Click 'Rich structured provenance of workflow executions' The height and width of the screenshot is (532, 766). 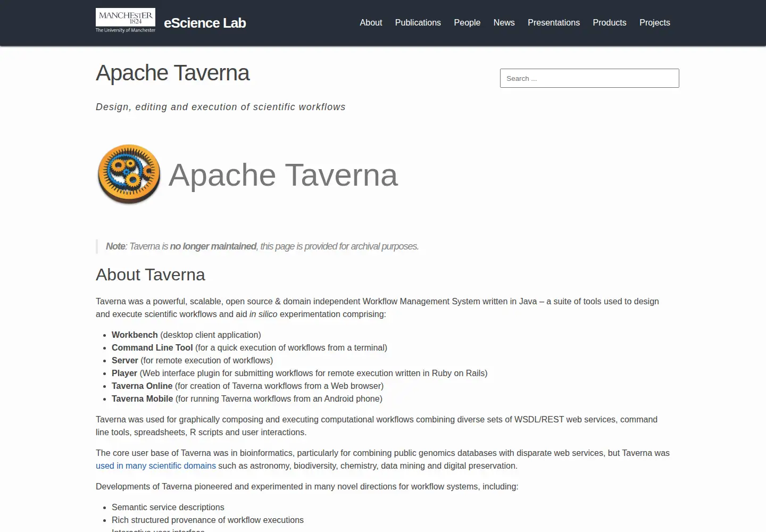207,520
